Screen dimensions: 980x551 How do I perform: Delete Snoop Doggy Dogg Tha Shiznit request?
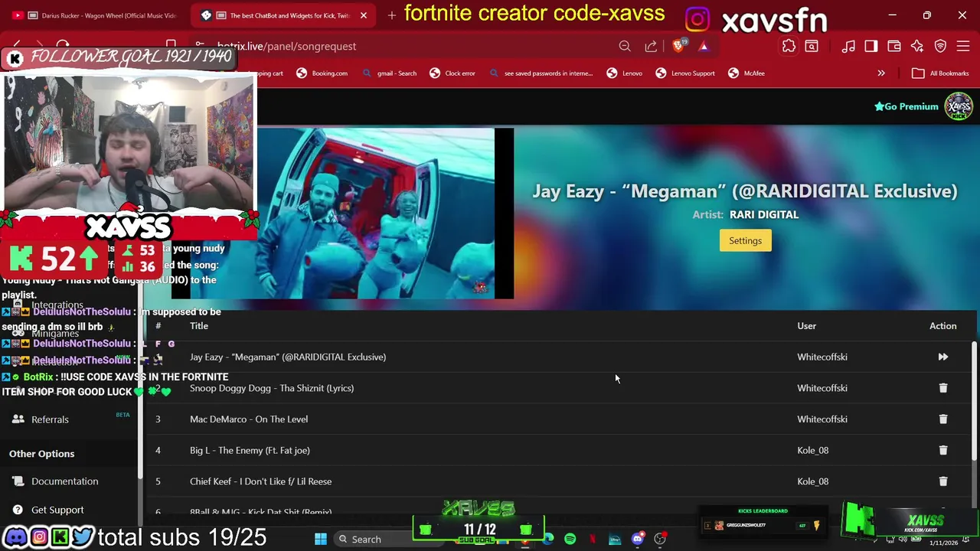[942, 388]
